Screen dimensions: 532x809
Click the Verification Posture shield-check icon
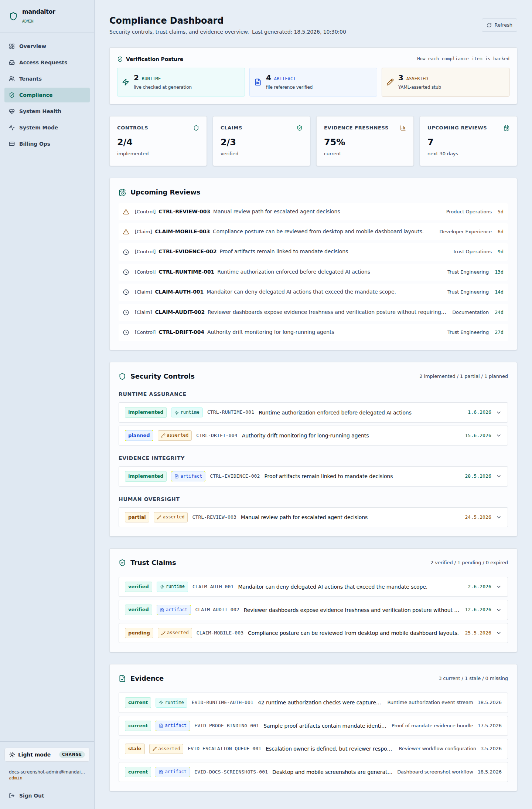[x=120, y=59]
